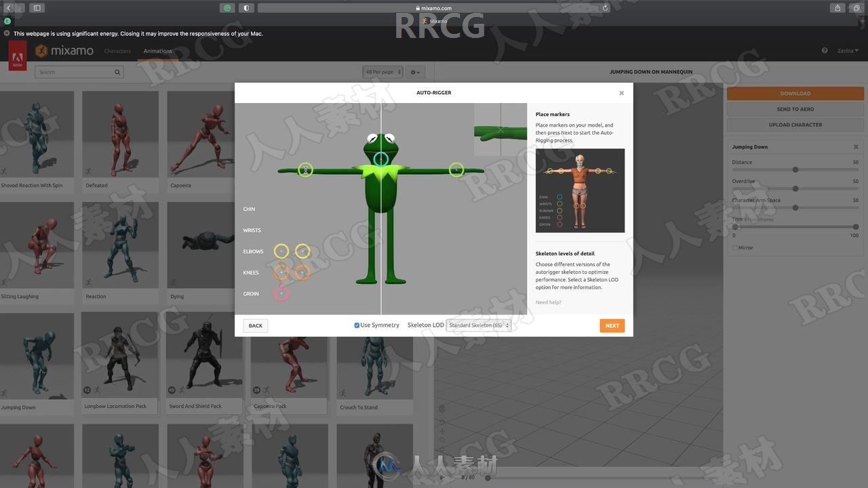
Task: Open the gear settings menu in animations toolbar
Action: pyautogui.click(x=415, y=72)
